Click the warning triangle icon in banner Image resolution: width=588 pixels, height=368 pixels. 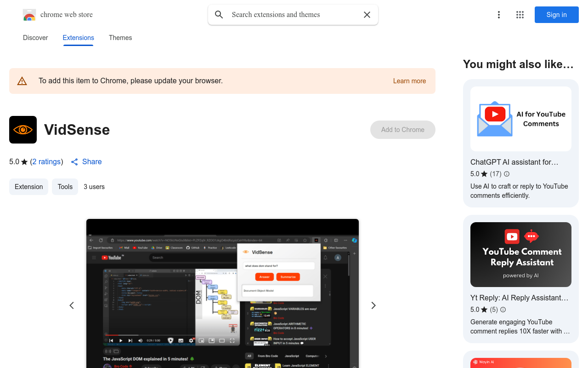pyautogui.click(x=22, y=81)
